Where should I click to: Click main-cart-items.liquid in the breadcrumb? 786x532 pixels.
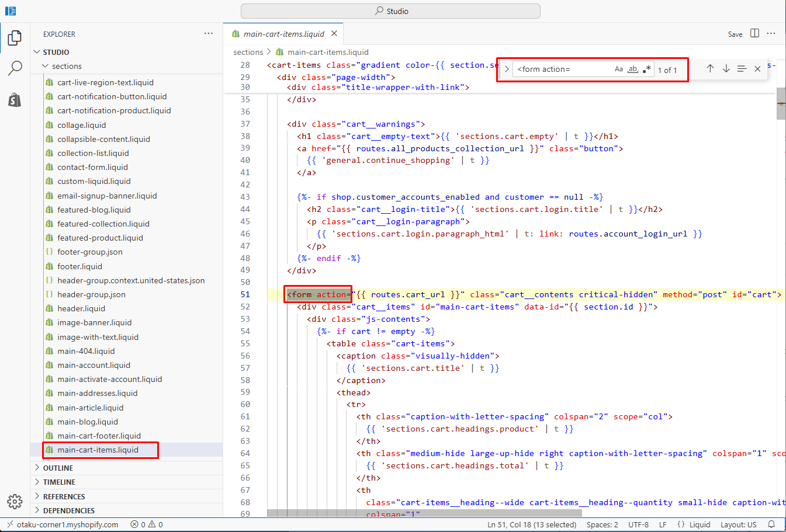(x=328, y=52)
